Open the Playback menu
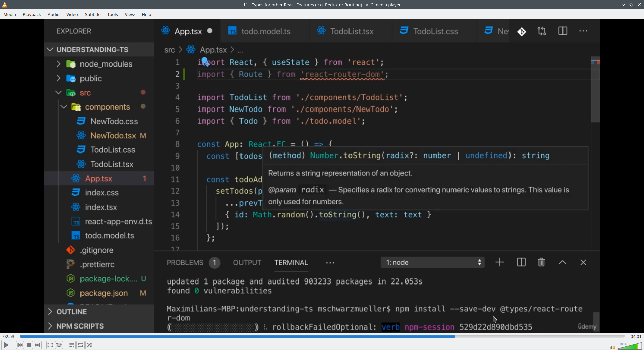 pyautogui.click(x=32, y=15)
